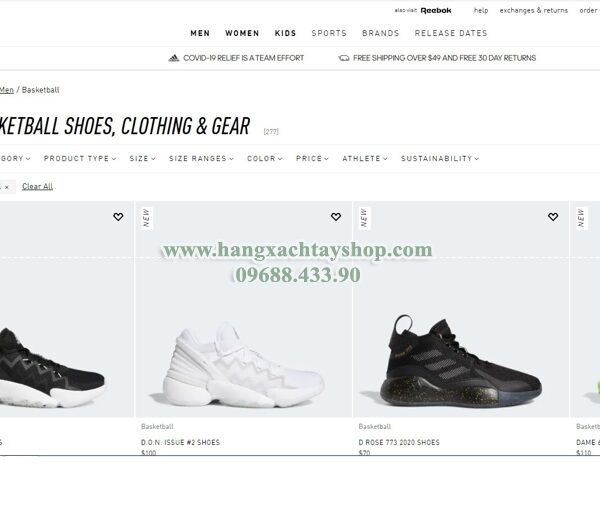Open exchanges & returns link

(x=534, y=11)
